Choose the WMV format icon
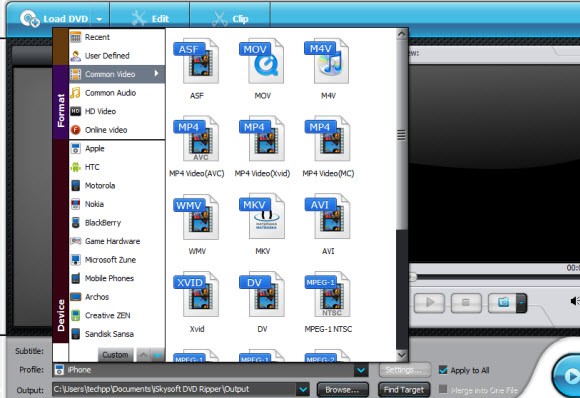Viewport: 580px width, 398px height. coord(196,217)
